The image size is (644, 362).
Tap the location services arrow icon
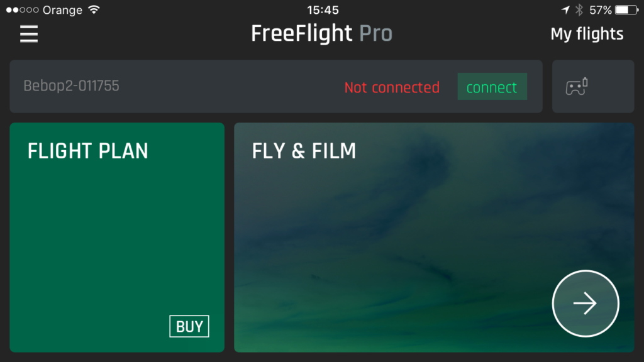565,10
